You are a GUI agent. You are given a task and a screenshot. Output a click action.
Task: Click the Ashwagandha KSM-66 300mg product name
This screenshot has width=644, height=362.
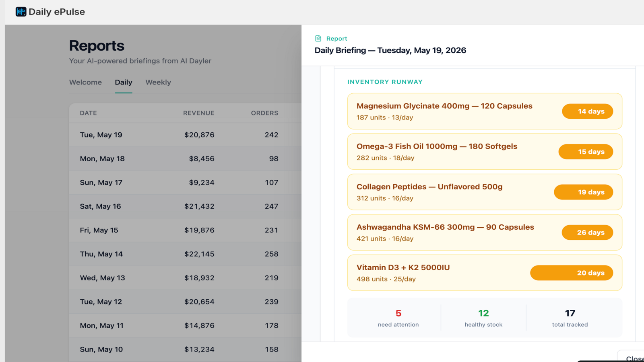point(445,227)
